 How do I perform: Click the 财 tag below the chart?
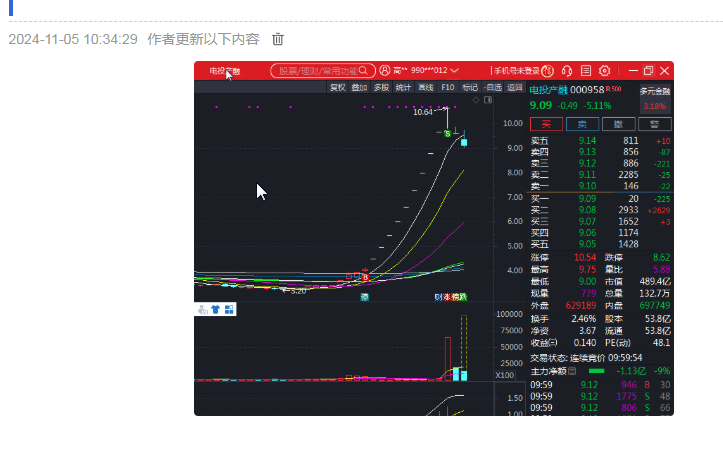click(x=438, y=297)
